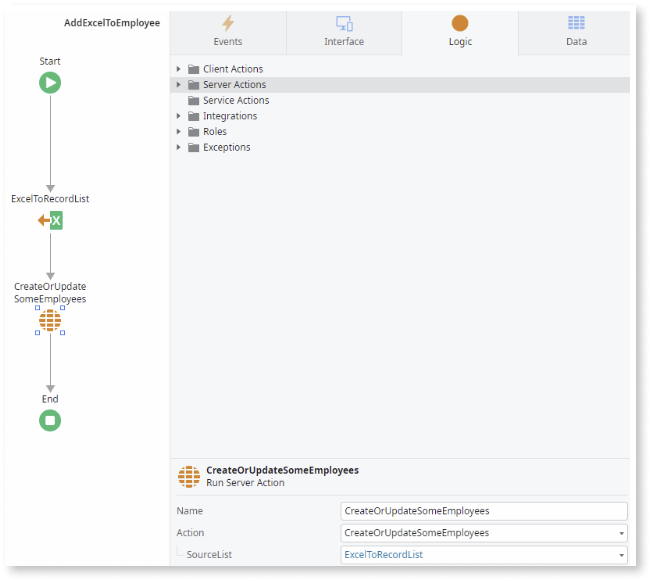
Task: Click the server action icon in properties header
Action: 189,476
